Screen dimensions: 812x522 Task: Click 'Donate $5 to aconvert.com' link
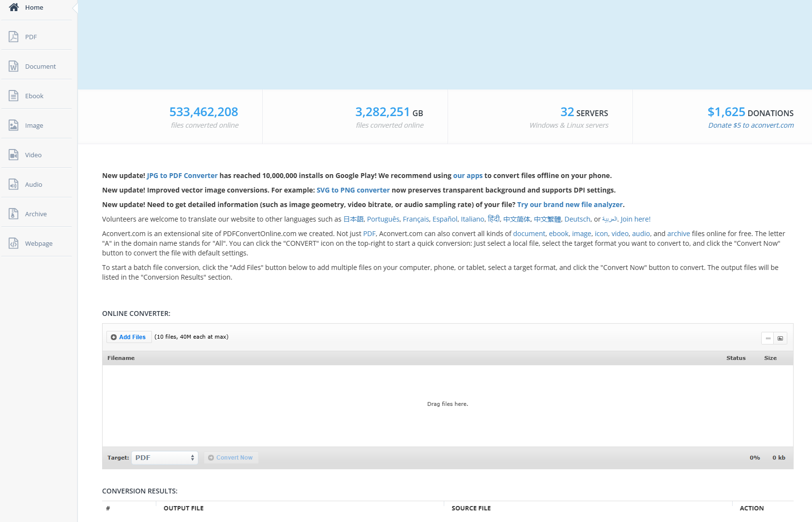(751, 125)
